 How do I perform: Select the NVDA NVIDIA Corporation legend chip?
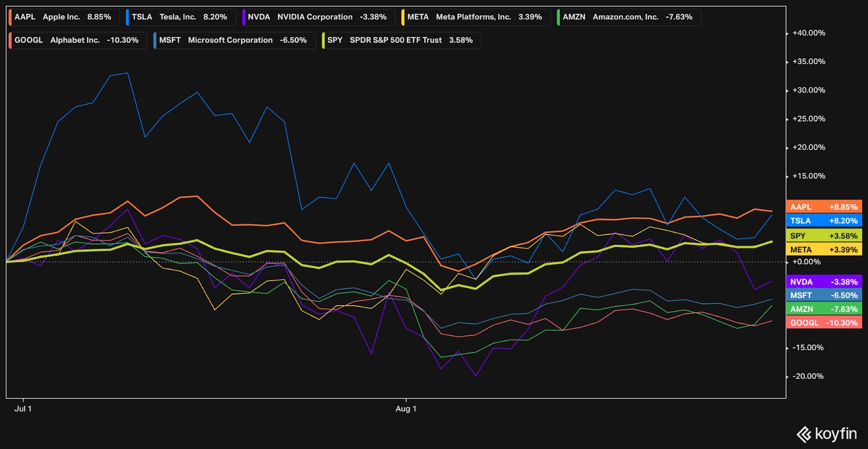[x=318, y=17]
